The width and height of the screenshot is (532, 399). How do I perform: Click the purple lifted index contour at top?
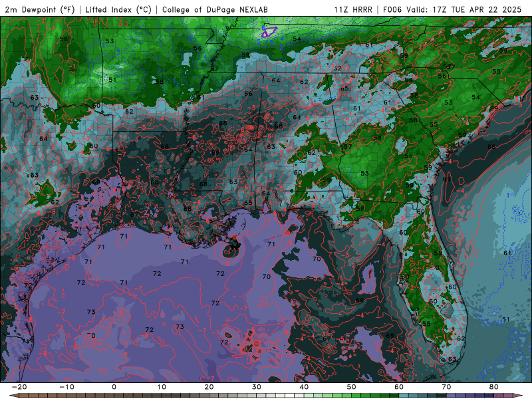pyautogui.click(x=269, y=32)
